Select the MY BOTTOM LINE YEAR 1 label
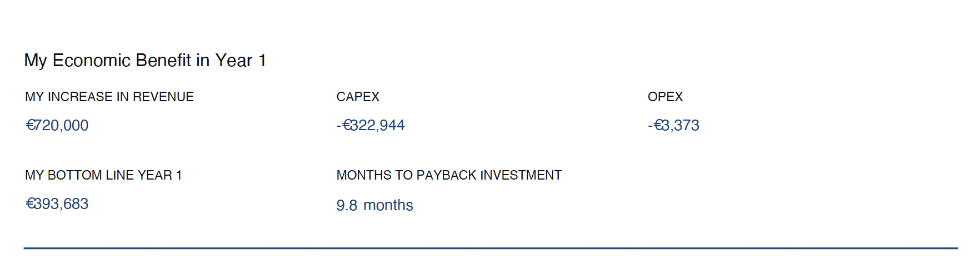Screen dimensions: 980x268 (x=103, y=175)
